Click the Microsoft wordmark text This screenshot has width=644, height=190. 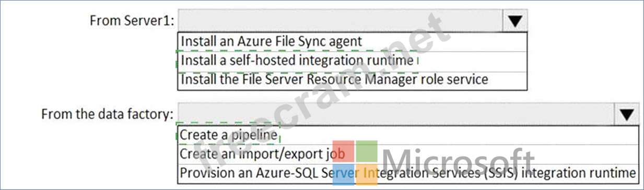click(459, 163)
